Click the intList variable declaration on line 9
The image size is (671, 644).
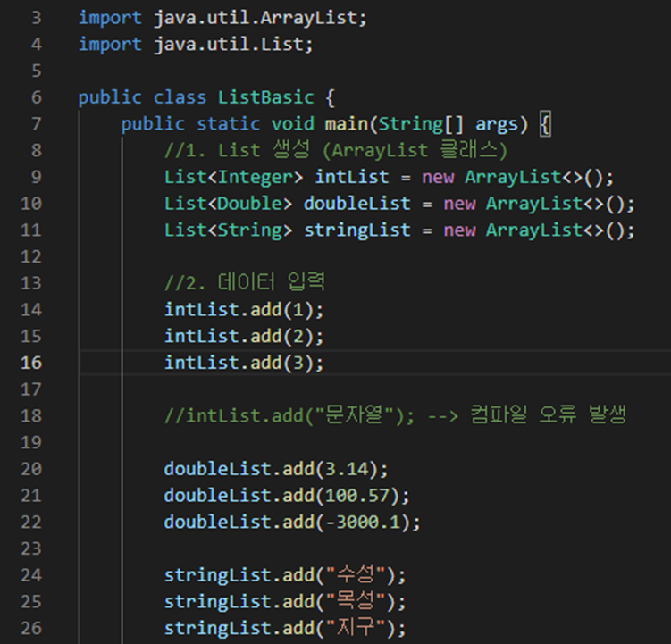352,177
